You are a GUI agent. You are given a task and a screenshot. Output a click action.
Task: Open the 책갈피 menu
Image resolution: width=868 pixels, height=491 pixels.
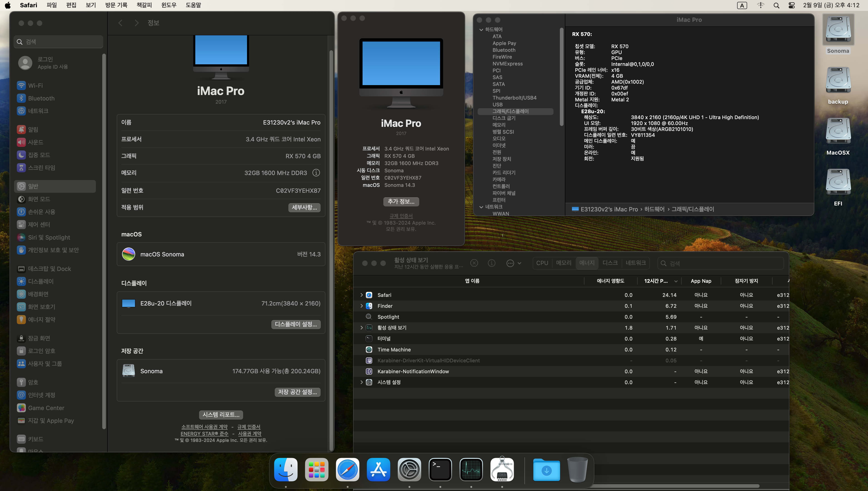(x=144, y=5)
